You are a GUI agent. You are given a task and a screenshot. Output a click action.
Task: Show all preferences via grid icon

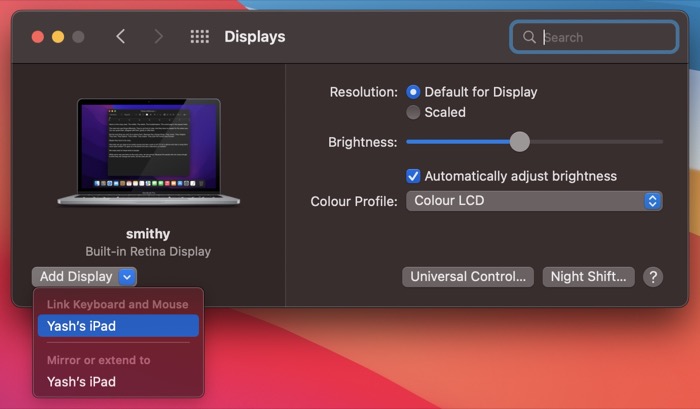pyautogui.click(x=200, y=37)
